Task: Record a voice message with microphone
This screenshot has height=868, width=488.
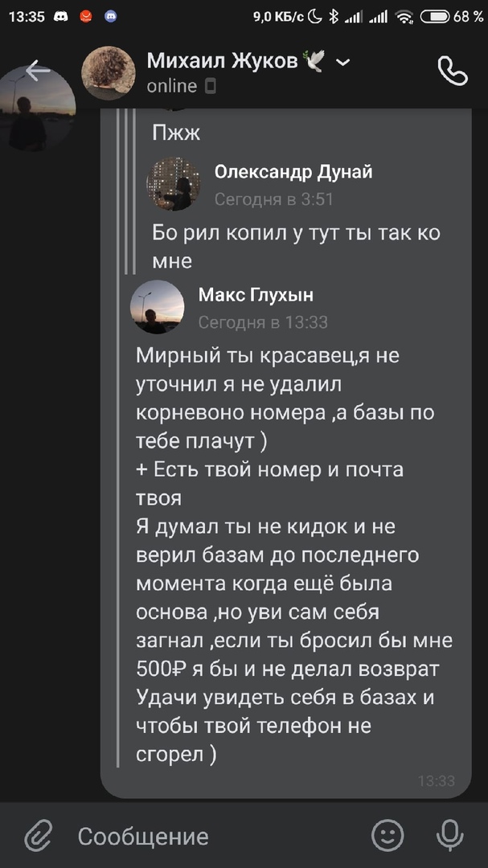Action: (x=449, y=836)
